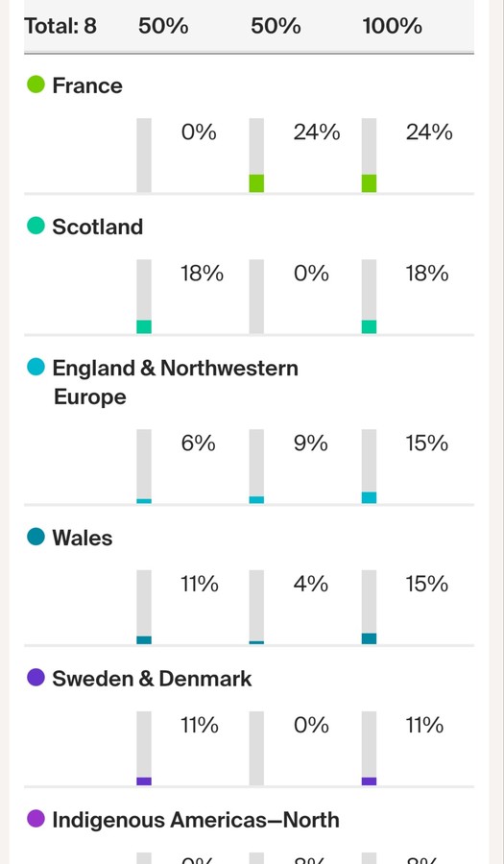Click Scotland's 18% first parent bar
This screenshot has height=864, width=504.
[144, 297]
